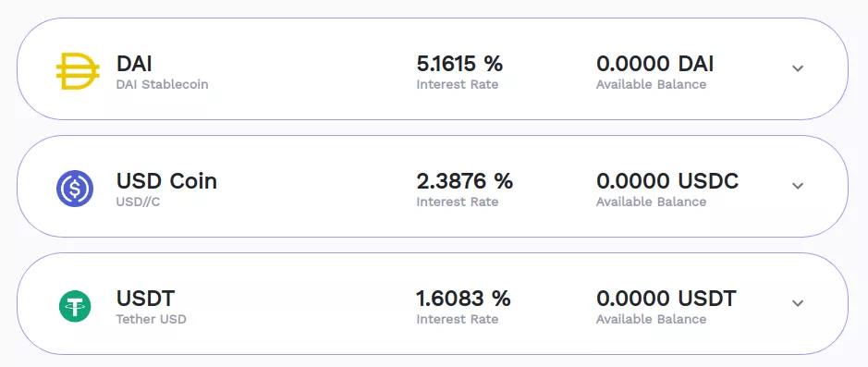This screenshot has width=868, height=367.
Task: Click the 0.0000 USDC available balance
Action: coord(667,181)
